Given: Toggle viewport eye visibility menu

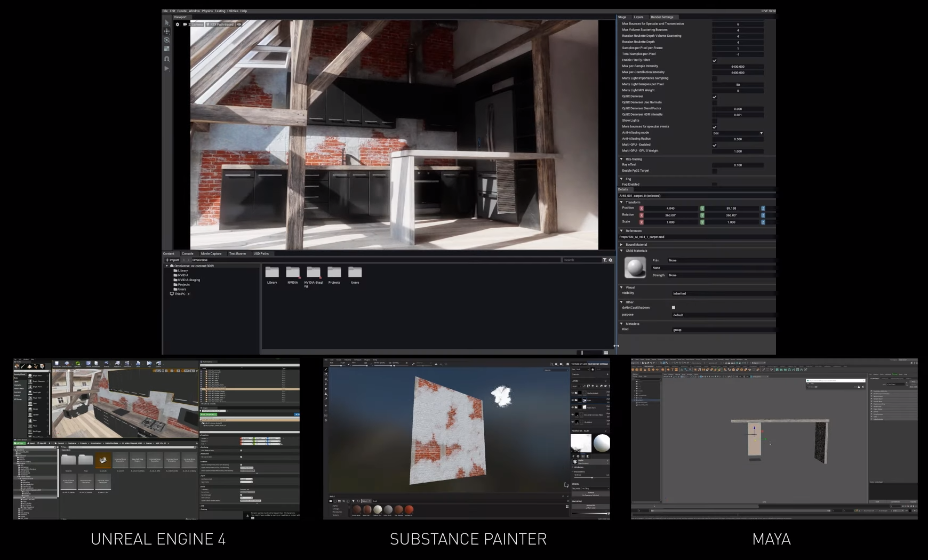Looking at the screenshot, I should (x=239, y=25).
